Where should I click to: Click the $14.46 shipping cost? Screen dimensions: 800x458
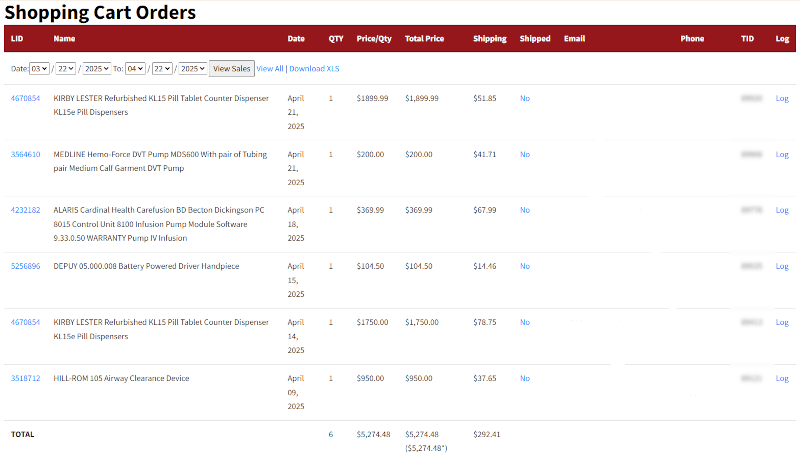485,266
